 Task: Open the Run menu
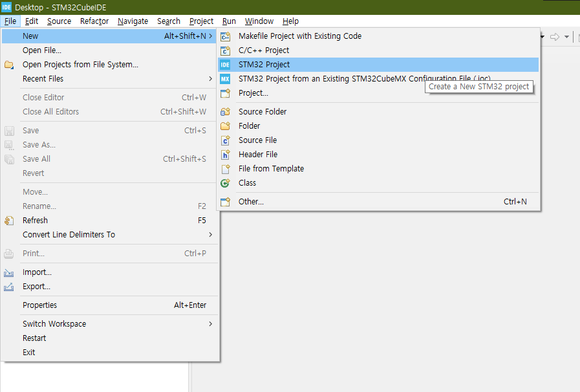tap(229, 21)
